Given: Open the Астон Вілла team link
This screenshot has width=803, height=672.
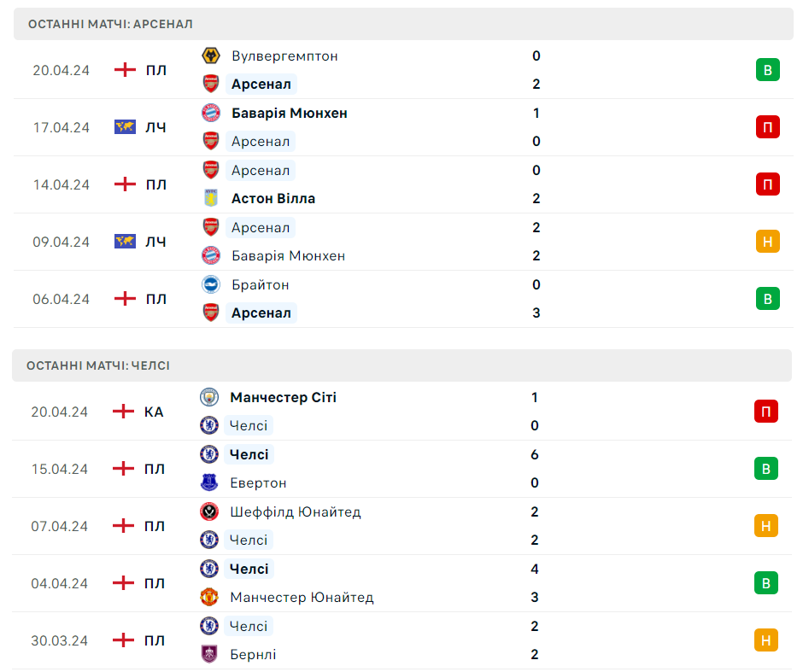Looking at the screenshot, I should coord(273,199).
